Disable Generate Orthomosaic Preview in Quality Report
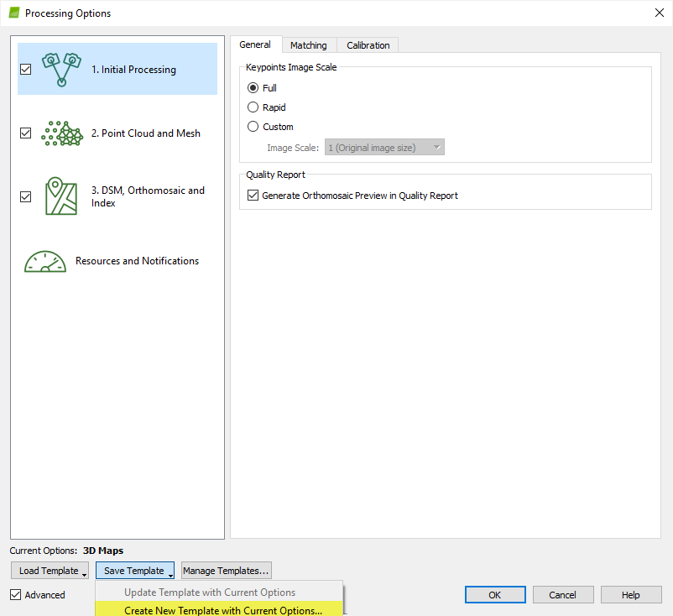 click(x=253, y=196)
